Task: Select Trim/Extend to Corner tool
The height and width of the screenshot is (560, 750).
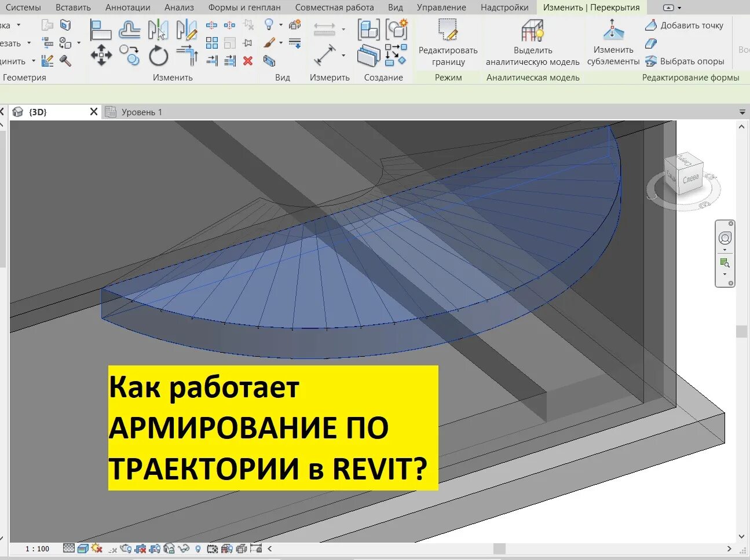Action: pyautogui.click(x=187, y=56)
